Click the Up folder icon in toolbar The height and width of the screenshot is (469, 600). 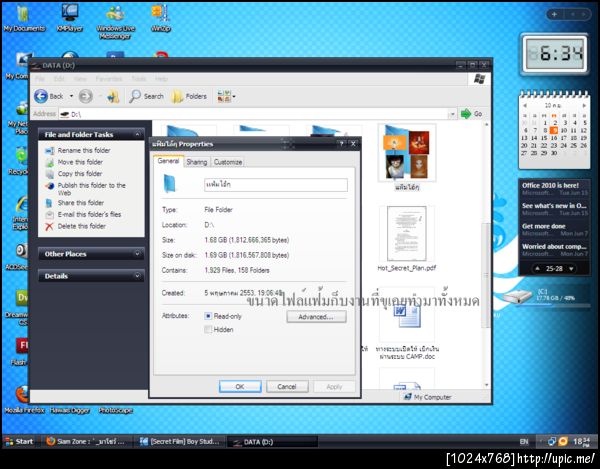[x=113, y=96]
